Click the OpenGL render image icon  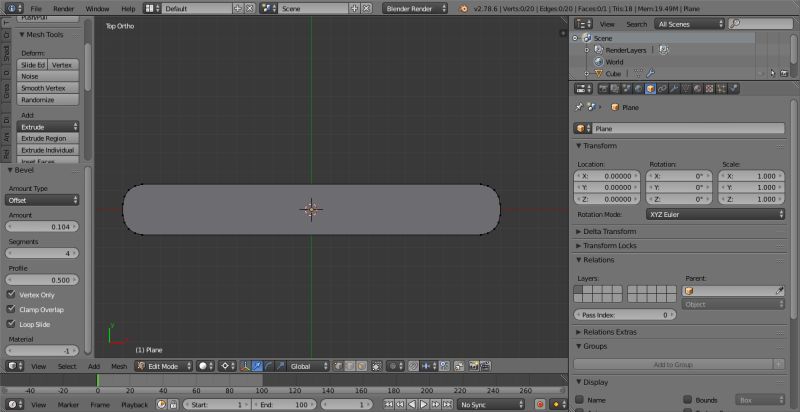point(474,366)
